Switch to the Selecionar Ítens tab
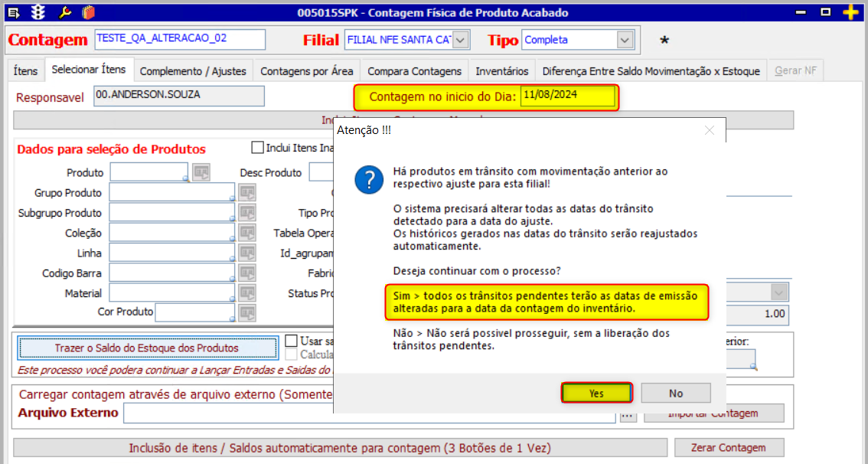Screen dimensions: 868x464 pyautogui.click(x=89, y=70)
